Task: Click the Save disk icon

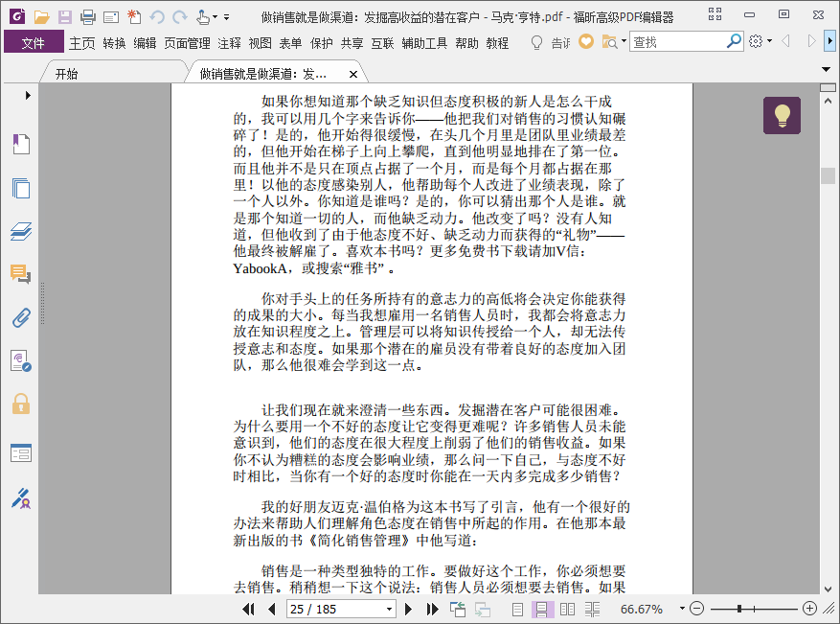Action: 65,17
